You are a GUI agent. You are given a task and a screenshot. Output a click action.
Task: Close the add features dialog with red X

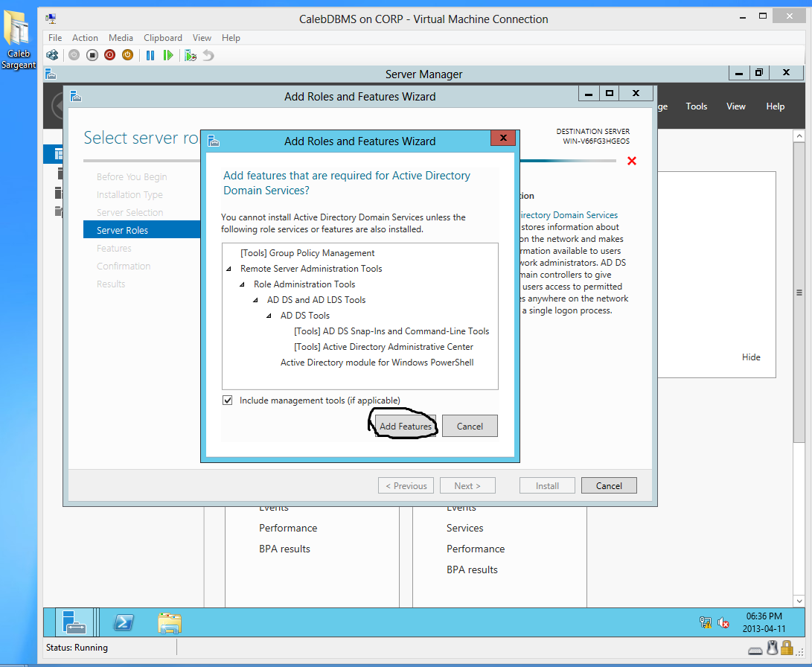coord(503,138)
